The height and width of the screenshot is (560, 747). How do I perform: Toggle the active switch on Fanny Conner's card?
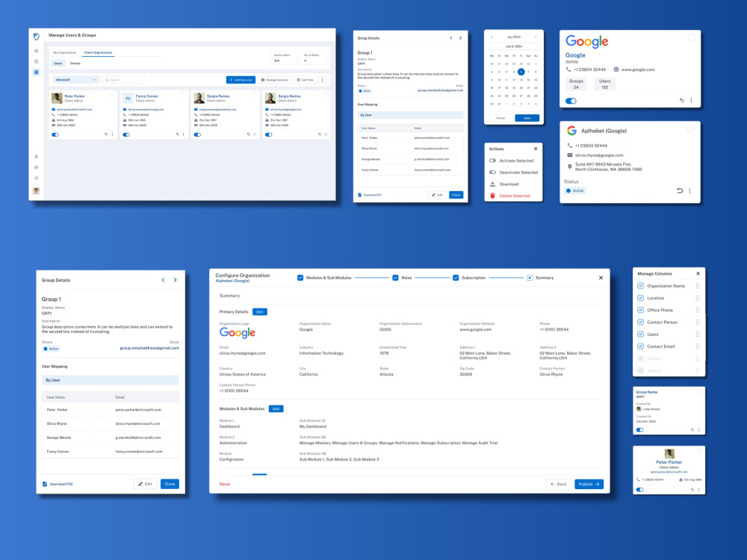coord(126,134)
